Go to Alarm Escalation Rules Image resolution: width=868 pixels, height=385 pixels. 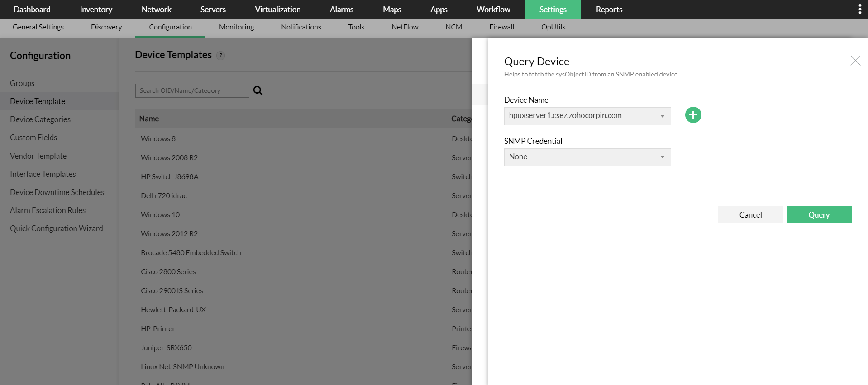tap(48, 210)
